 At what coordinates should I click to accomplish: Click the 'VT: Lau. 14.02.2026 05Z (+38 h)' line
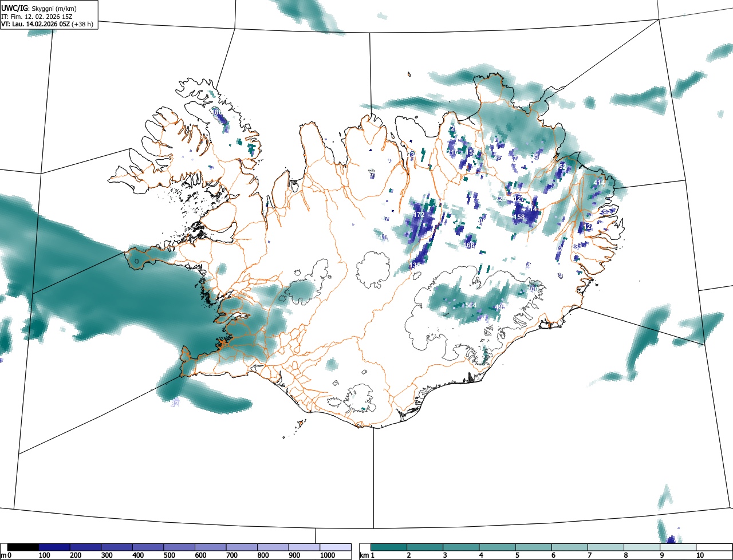click(x=47, y=24)
